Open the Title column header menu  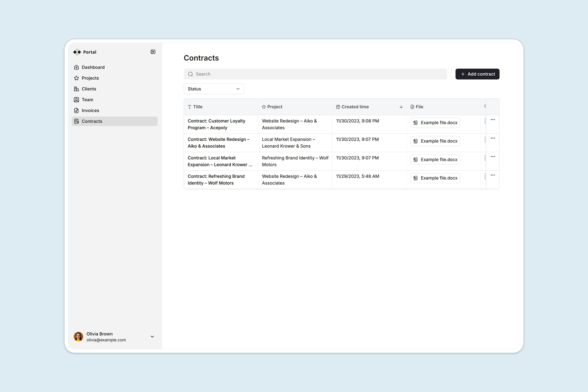(197, 107)
